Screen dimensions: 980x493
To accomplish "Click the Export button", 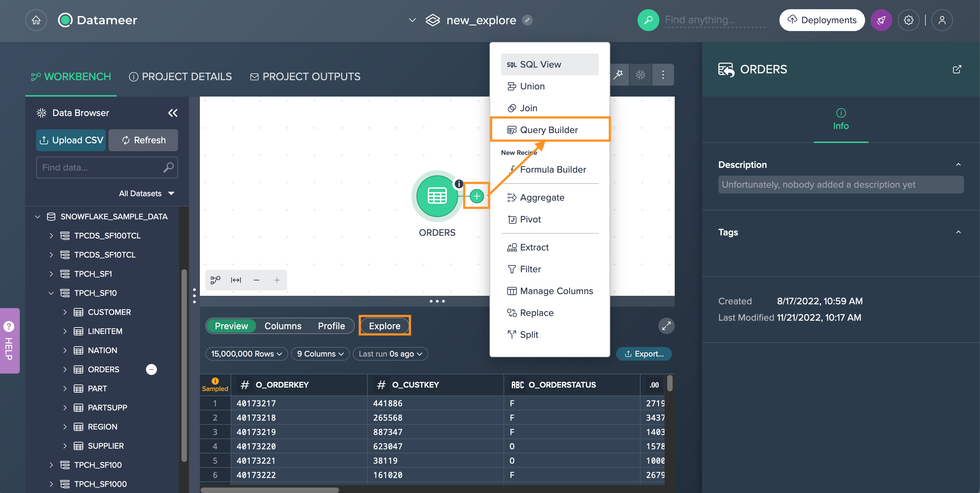I will tap(644, 354).
